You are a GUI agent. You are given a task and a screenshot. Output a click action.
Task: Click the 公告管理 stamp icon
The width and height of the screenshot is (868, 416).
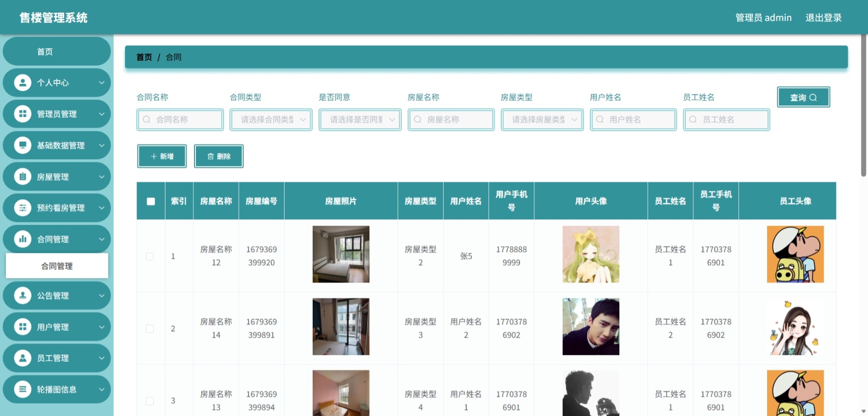(x=23, y=296)
